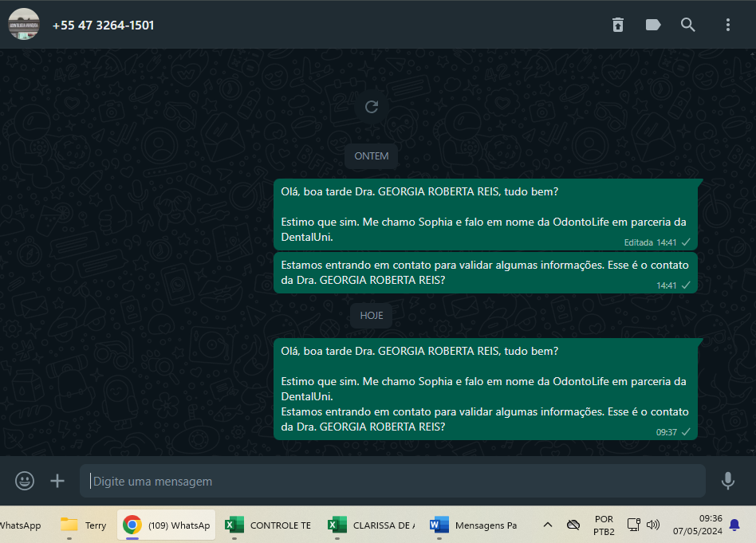Open the attach plus menu

[57, 481]
